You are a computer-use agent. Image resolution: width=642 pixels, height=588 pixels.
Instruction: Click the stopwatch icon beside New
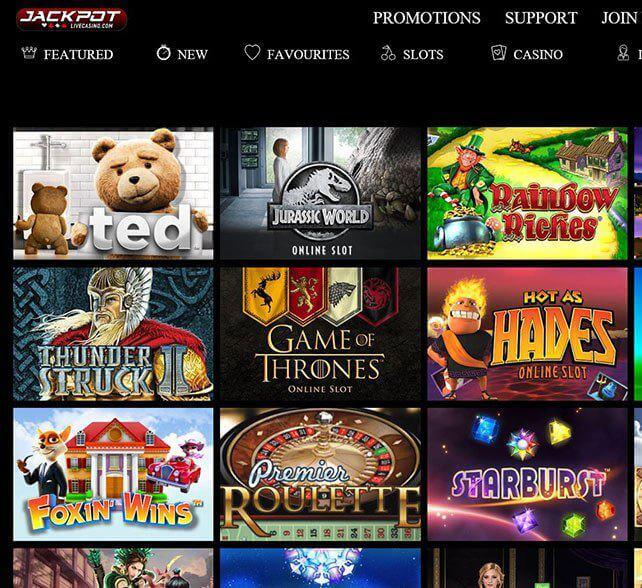pos(163,53)
